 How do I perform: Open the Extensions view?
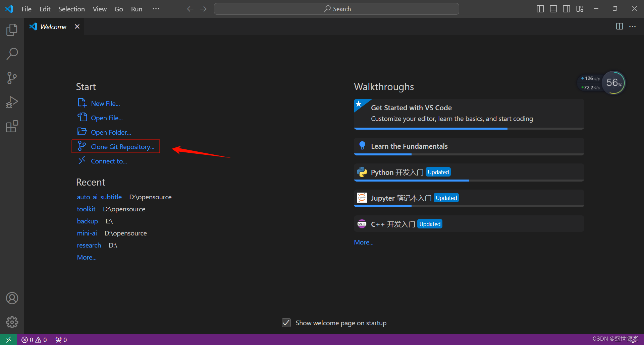(12, 126)
